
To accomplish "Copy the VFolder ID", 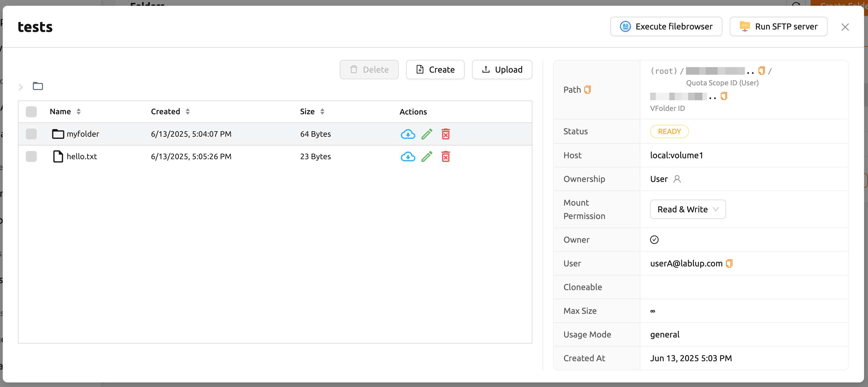I will pyautogui.click(x=723, y=96).
